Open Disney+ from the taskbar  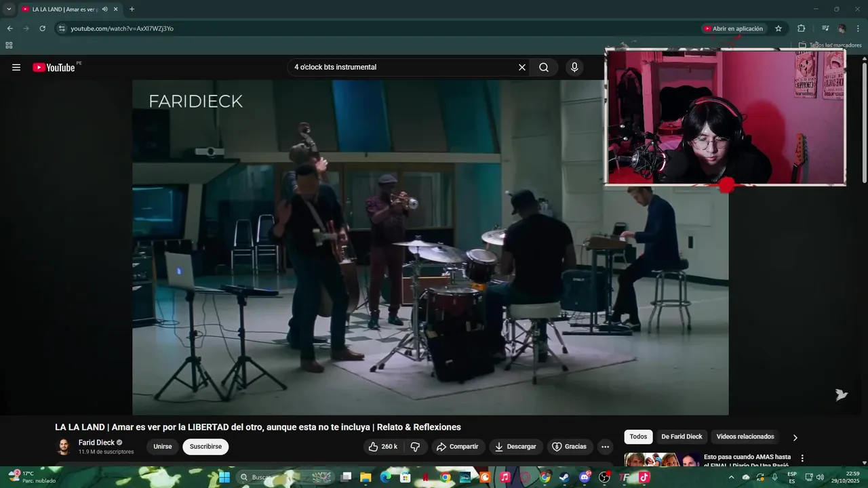[465, 477]
